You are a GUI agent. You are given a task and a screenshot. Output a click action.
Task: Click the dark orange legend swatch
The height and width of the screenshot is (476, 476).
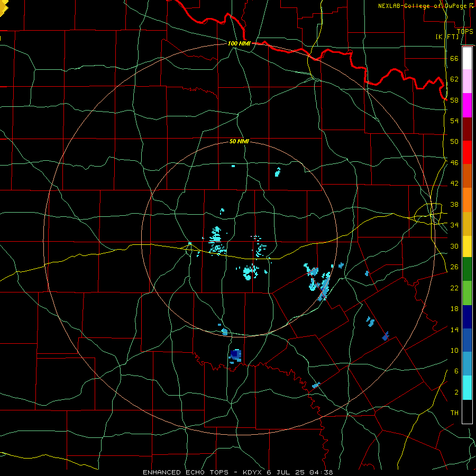467,176
